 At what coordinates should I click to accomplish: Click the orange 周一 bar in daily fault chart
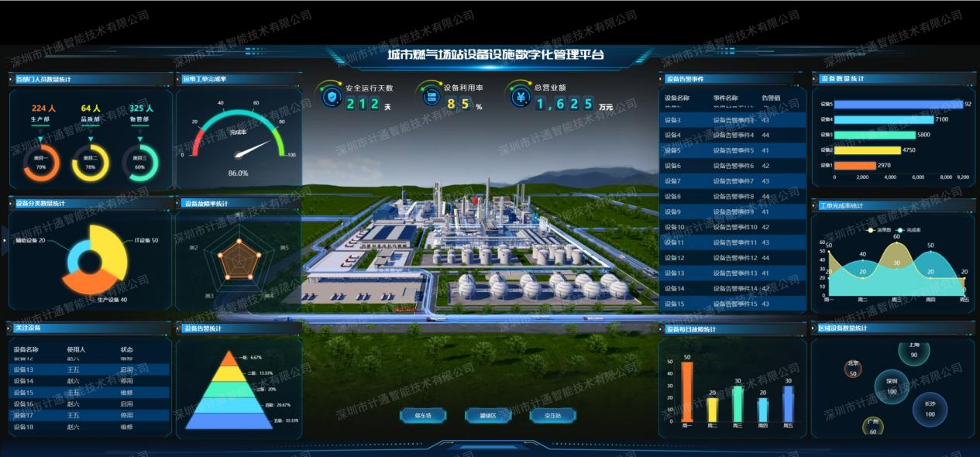point(686,391)
